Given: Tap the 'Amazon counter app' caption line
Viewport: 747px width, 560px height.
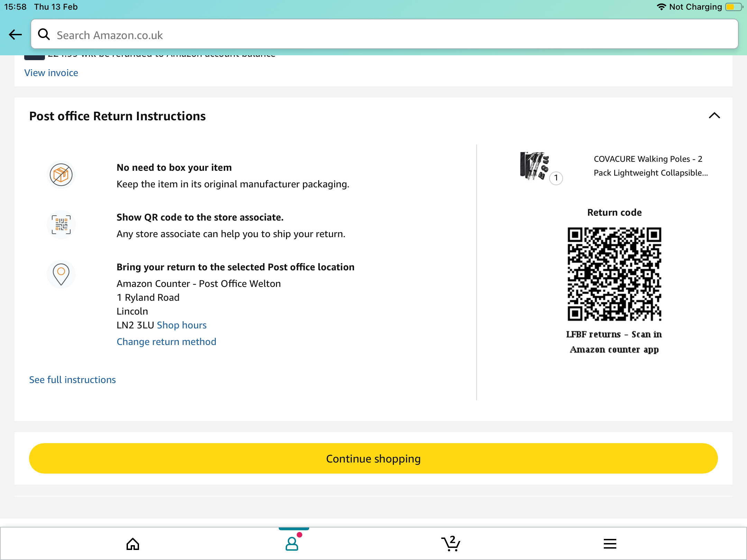Looking at the screenshot, I should (614, 349).
